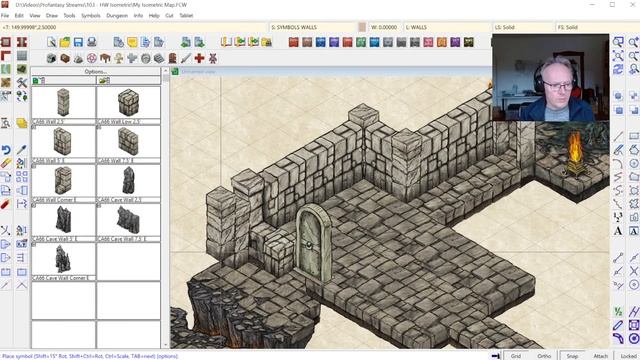Select the Text tool letter A
The image size is (640, 360).
click(618, 231)
